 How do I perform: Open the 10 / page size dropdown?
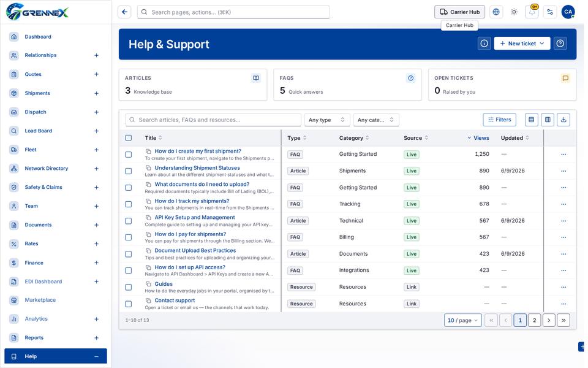click(x=463, y=320)
